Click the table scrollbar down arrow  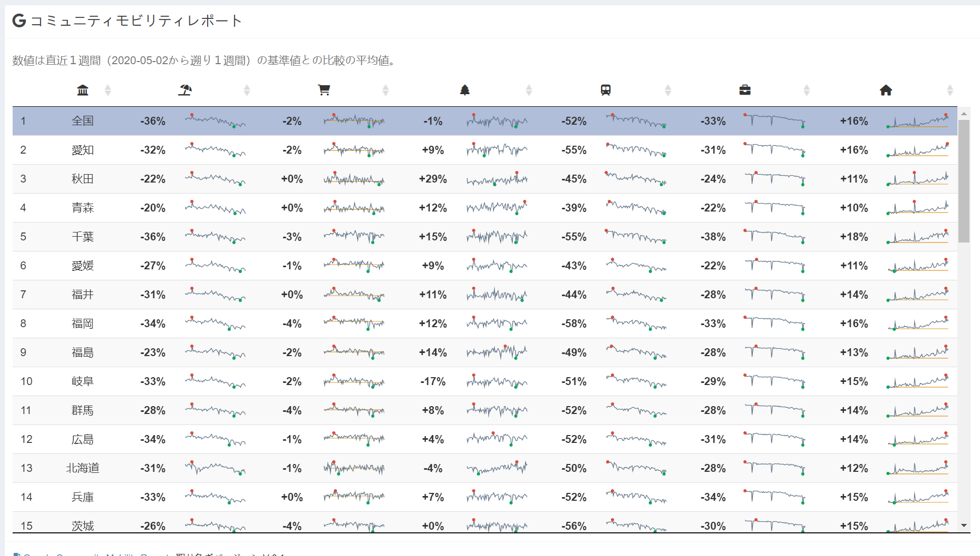[x=964, y=525]
